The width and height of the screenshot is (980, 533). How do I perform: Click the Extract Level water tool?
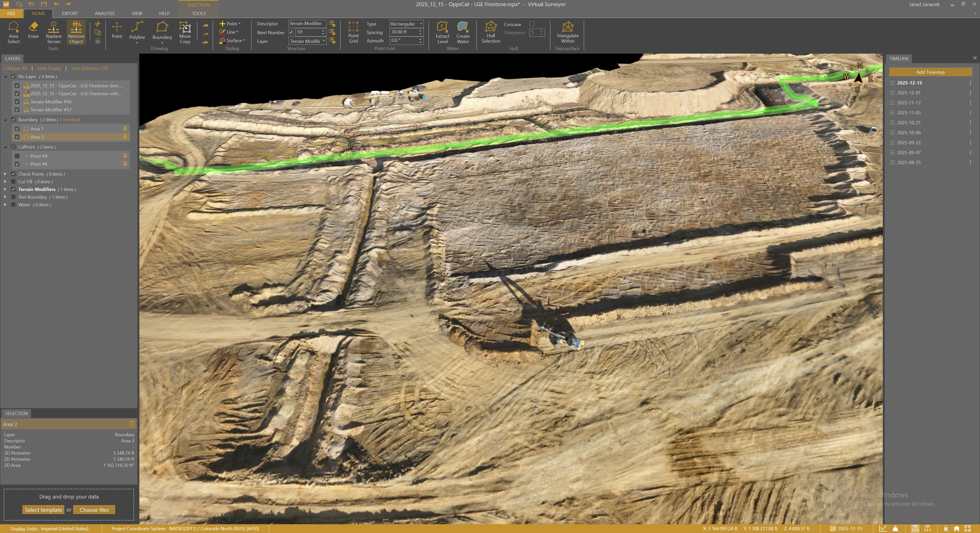pyautogui.click(x=443, y=32)
